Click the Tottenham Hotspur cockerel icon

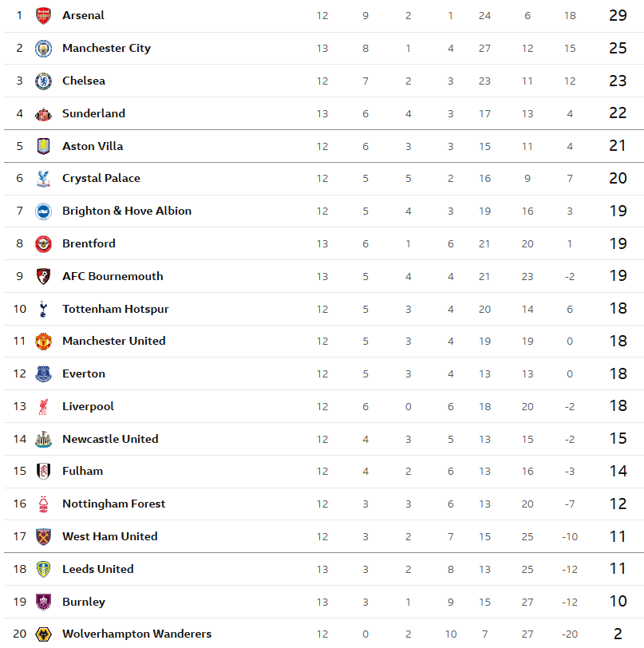pyautogui.click(x=43, y=309)
